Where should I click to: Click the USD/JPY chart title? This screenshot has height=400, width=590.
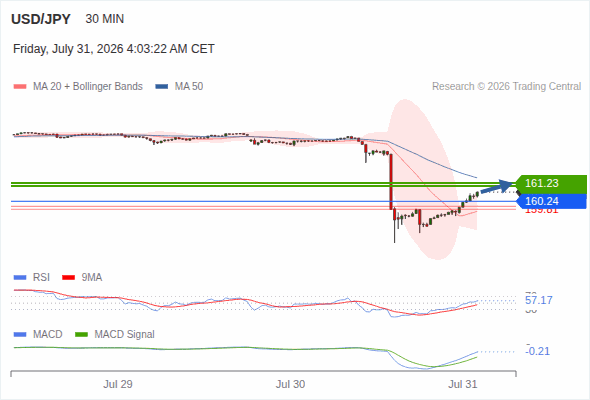[41, 19]
